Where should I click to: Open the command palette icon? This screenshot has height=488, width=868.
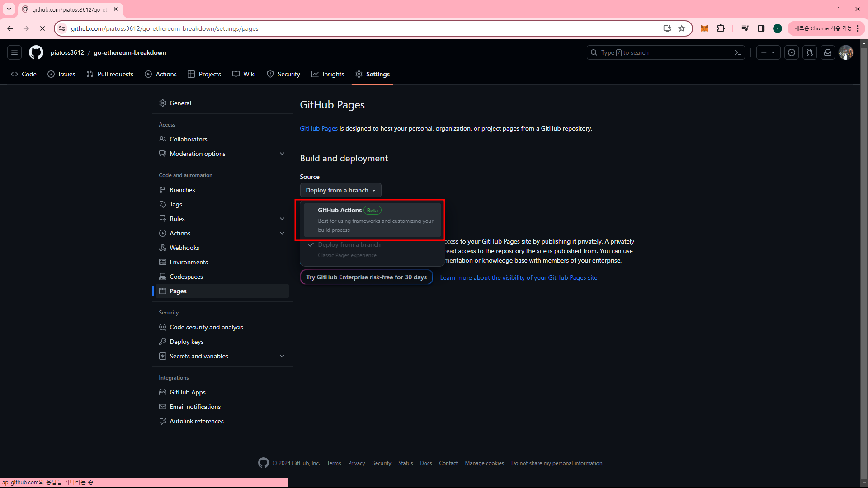738,52
